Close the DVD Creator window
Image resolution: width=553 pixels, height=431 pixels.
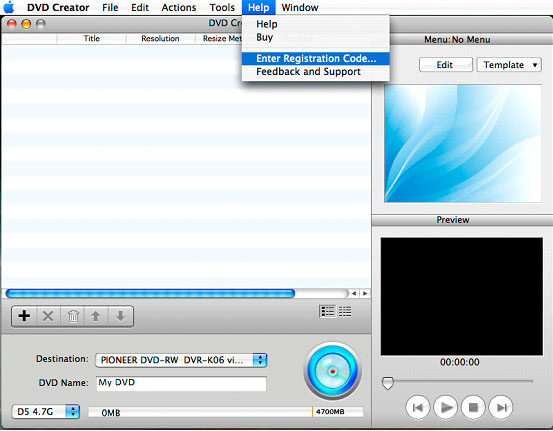(12, 24)
